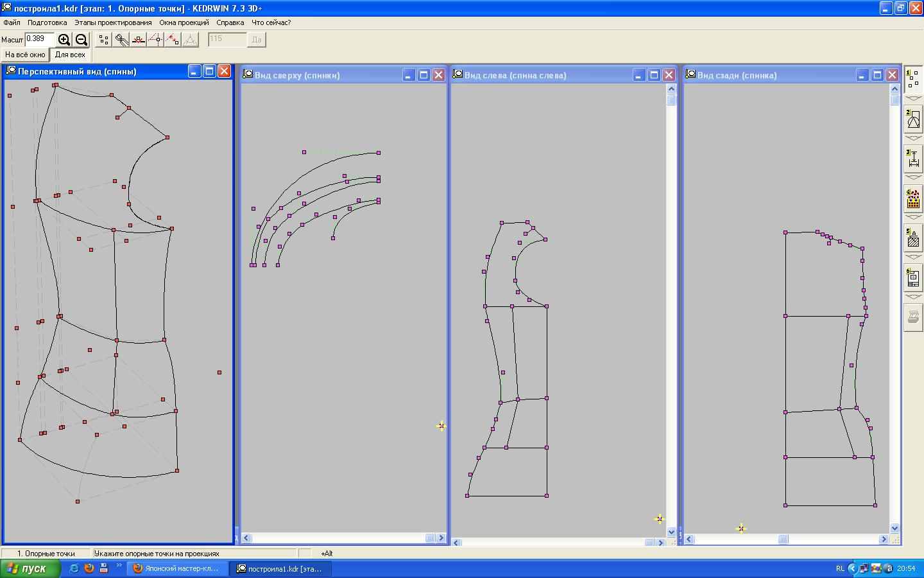The height and width of the screenshot is (578, 924).
Task: Click scroll-left arrow in top view window
Action: point(246,538)
